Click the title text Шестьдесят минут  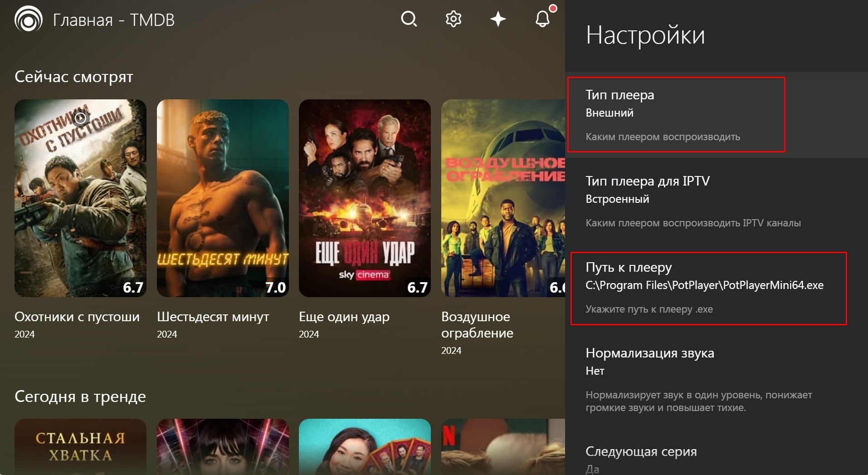pos(213,317)
